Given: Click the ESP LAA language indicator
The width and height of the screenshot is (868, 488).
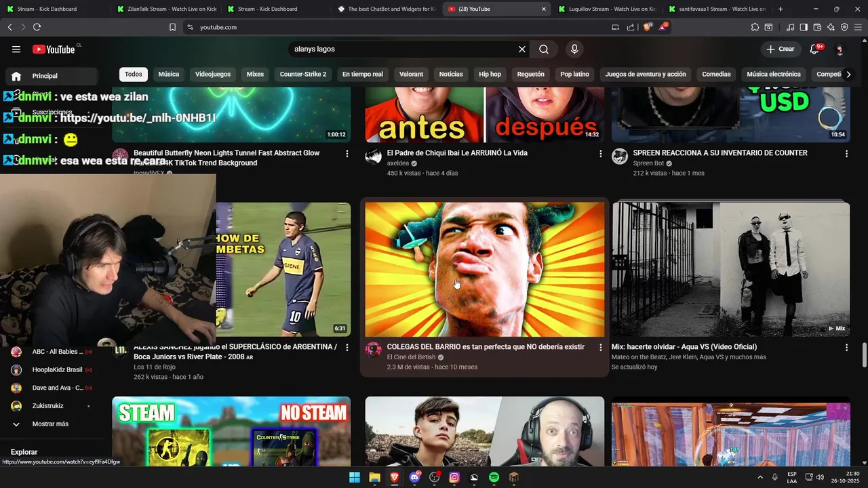Looking at the screenshot, I should (792, 477).
